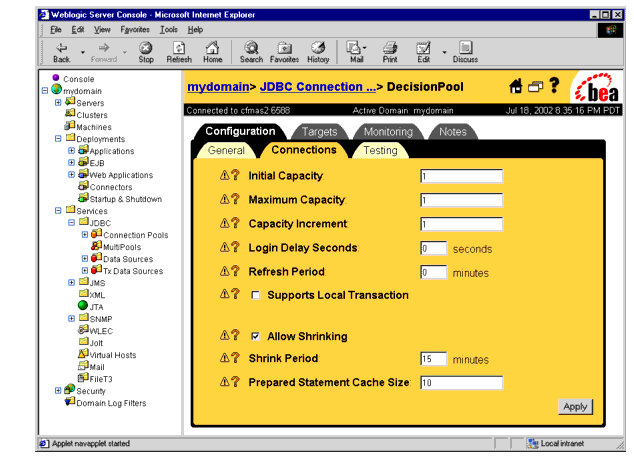Expand the EJB tree node

72,163
